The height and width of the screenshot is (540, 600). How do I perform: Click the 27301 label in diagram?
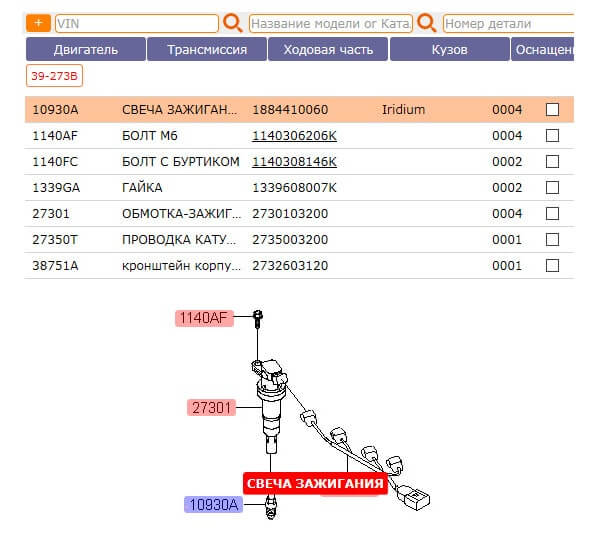point(211,407)
